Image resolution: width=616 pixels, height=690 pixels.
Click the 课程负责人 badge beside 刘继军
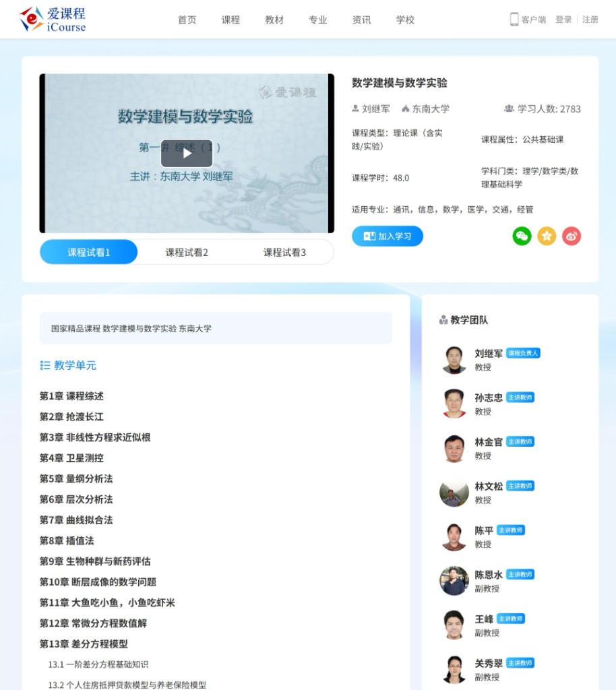click(523, 353)
